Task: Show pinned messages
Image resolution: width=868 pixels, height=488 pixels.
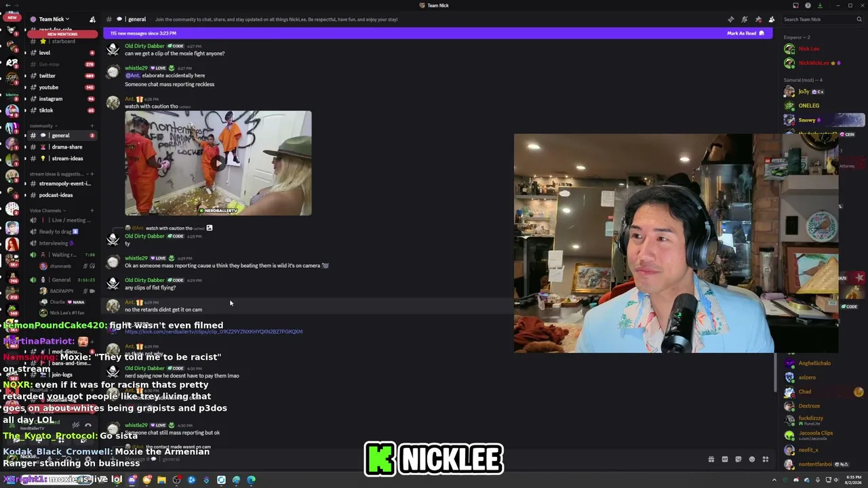Action: [x=757, y=20]
